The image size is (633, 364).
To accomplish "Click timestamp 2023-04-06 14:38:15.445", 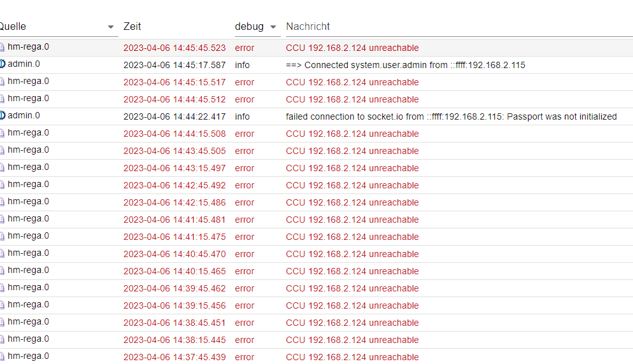I will pos(174,340).
